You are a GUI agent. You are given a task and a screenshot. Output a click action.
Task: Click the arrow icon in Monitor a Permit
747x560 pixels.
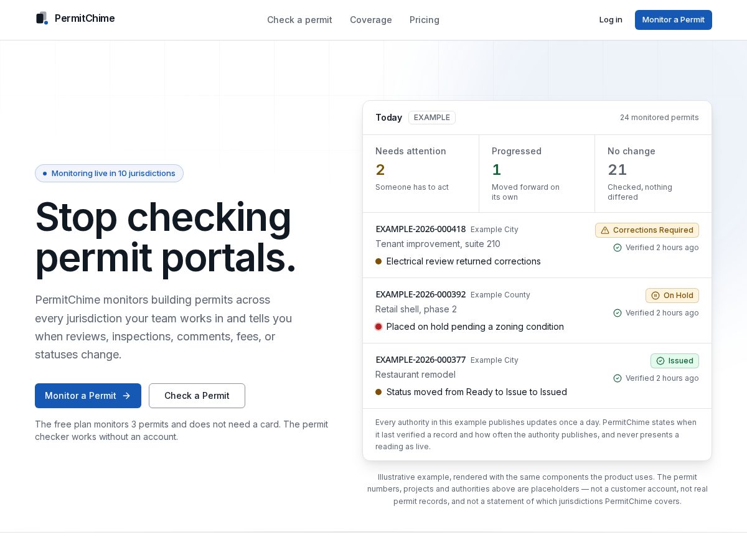[126, 396]
